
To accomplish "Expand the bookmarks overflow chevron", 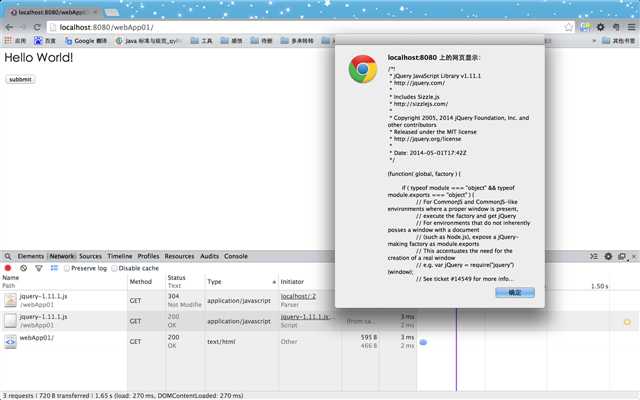I will (594, 41).
